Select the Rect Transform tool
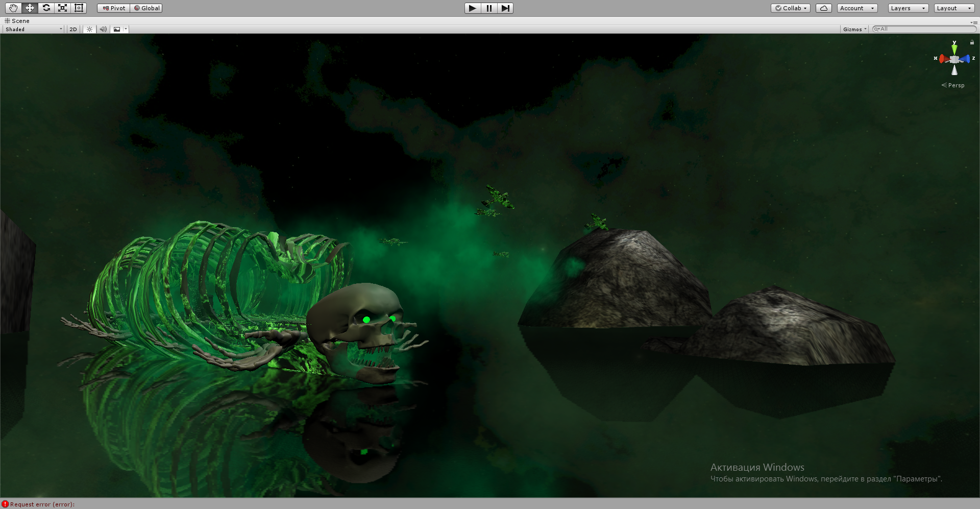The image size is (980, 509). point(79,8)
